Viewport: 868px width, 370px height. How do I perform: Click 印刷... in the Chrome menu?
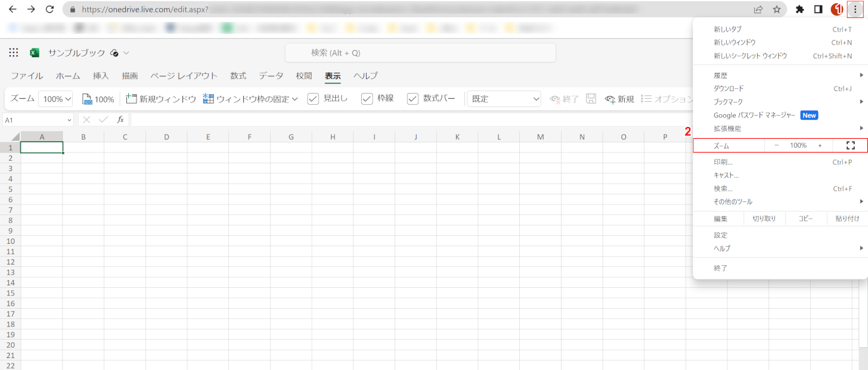click(723, 162)
